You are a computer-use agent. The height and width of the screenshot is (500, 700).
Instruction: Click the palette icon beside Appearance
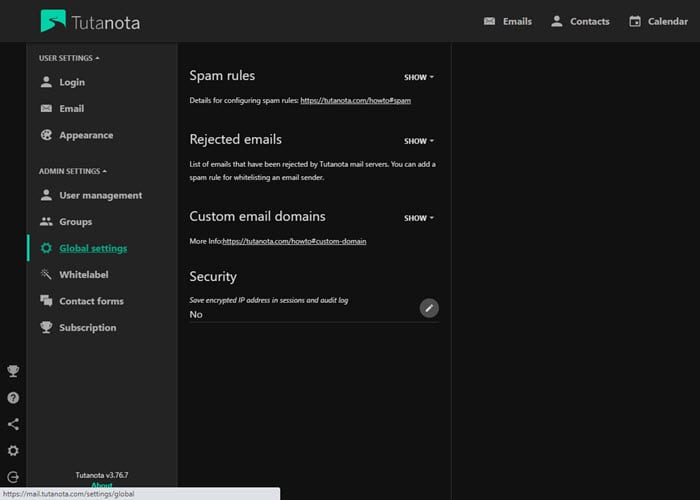(x=46, y=135)
